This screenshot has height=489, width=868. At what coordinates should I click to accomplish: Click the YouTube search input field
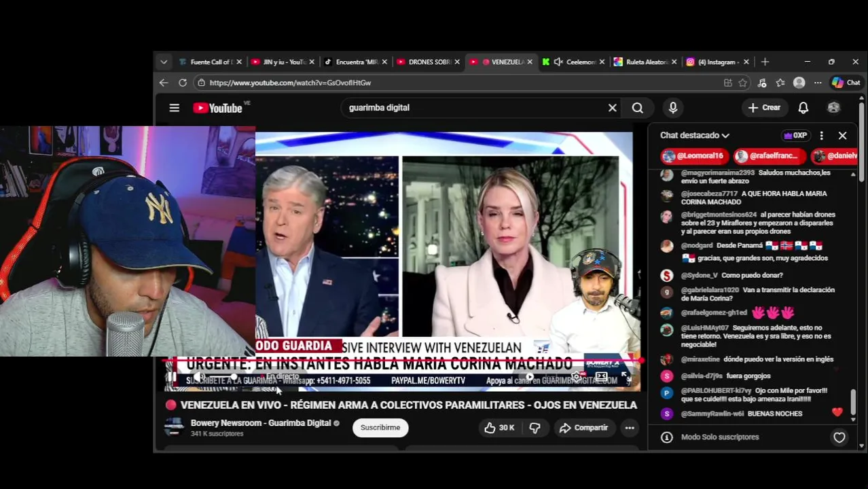pos(475,108)
